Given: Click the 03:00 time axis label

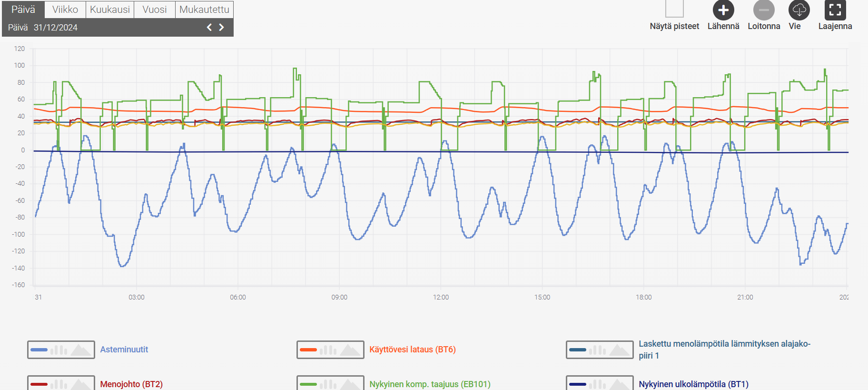Looking at the screenshot, I should 137,297.
